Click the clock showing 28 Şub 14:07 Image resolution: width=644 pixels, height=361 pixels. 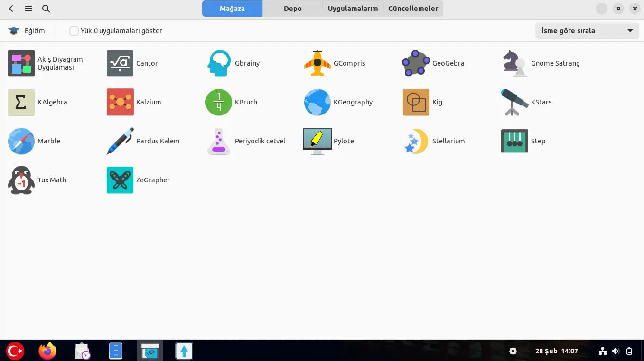coord(557,351)
